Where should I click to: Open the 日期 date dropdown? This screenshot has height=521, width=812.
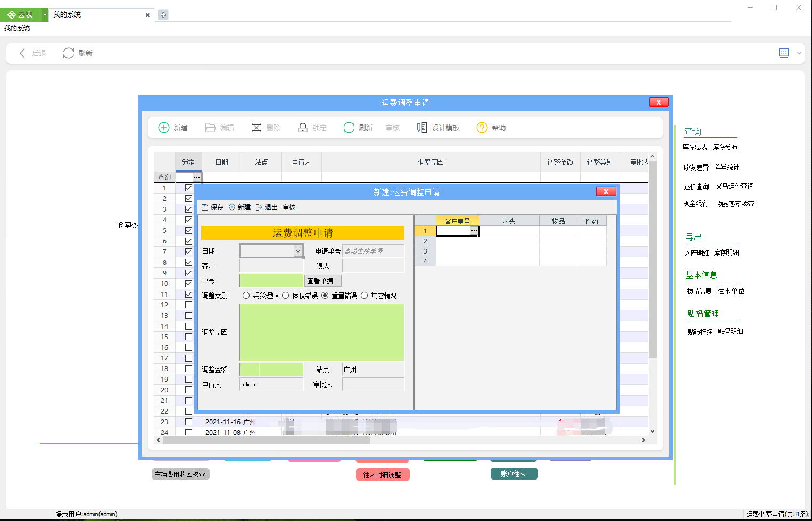click(x=298, y=251)
